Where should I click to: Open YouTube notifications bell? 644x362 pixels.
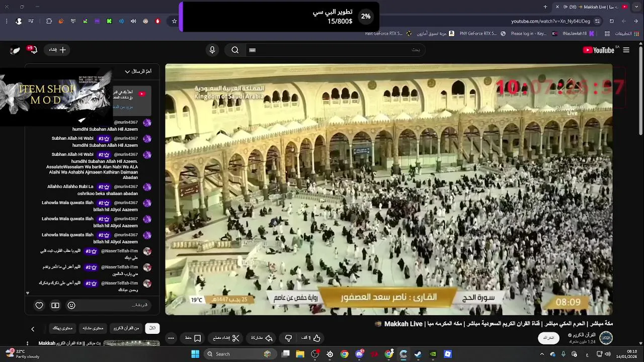click(33, 50)
